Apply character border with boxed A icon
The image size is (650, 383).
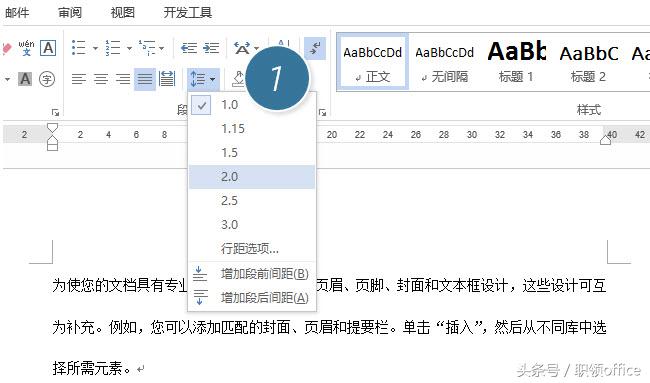click(x=48, y=48)
